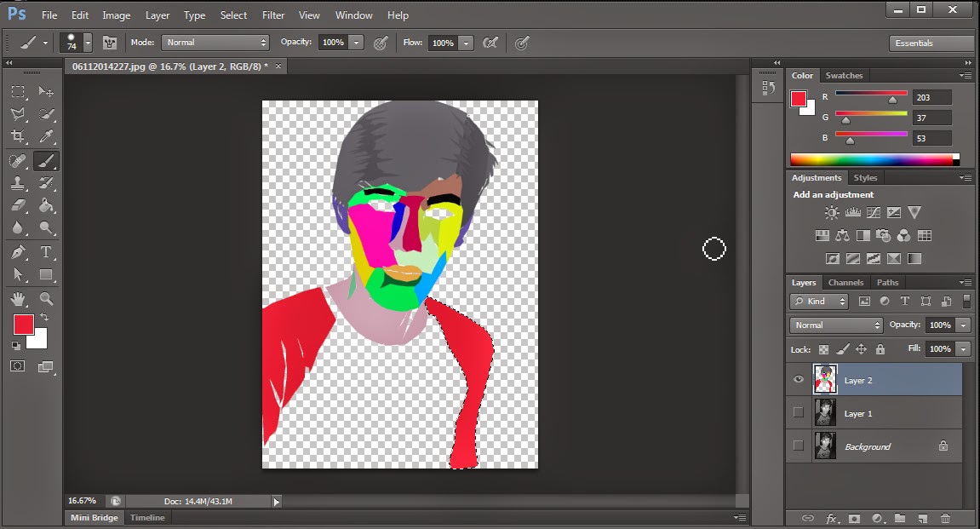Image resolution: width=980 pixels, height=529 pixels.
Task: Open the brush preset picker arrow
Action: click(x=89, y=43)
